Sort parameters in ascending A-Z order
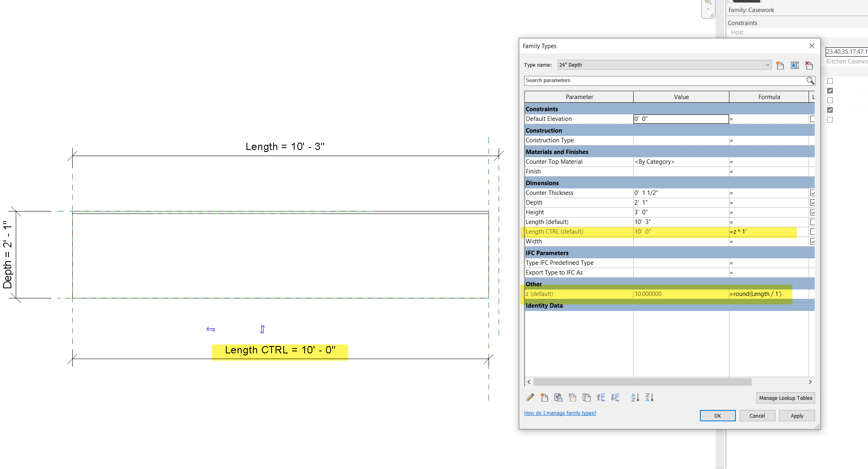Viewport: 868px width, 469px height. 635,397
